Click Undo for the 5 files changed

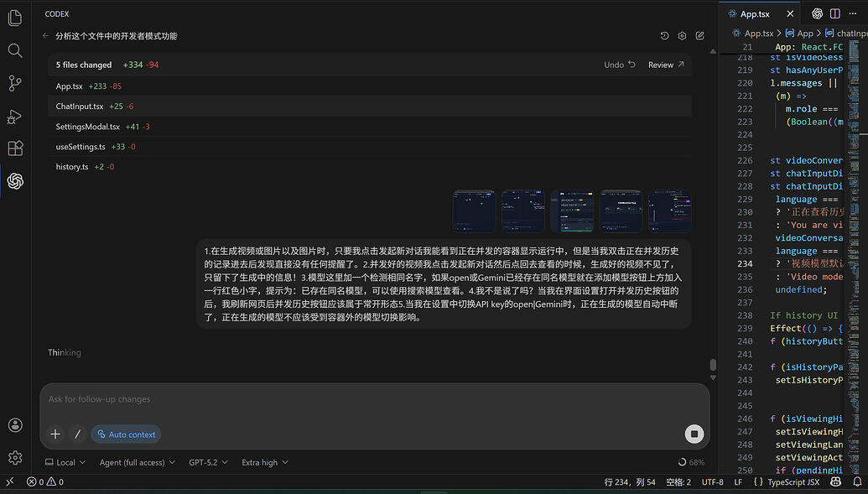click(x=620, y=65)
